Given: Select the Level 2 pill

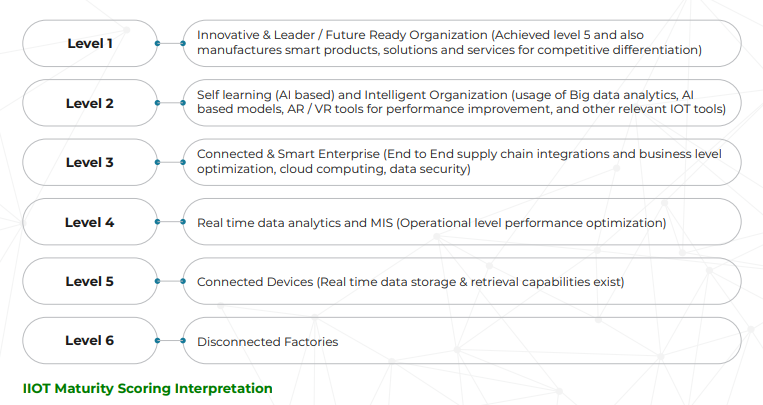Looking at the screenshot, I should click(x=89, y=103).
